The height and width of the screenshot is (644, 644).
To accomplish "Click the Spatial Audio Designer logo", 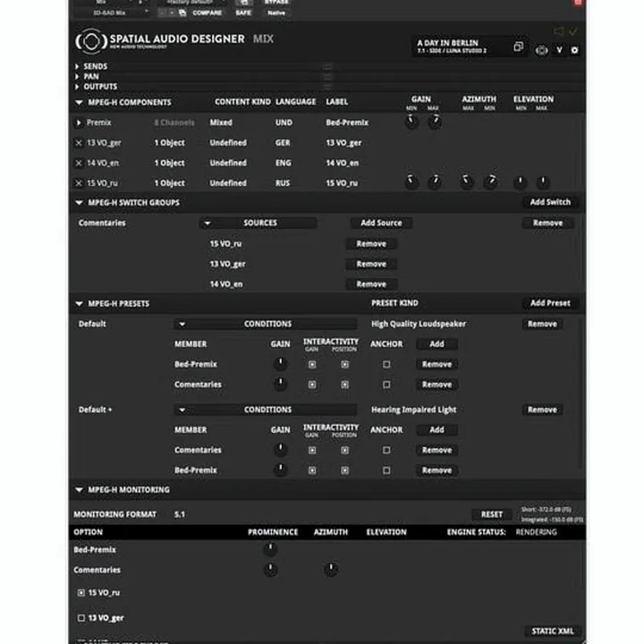I will 90,41.
